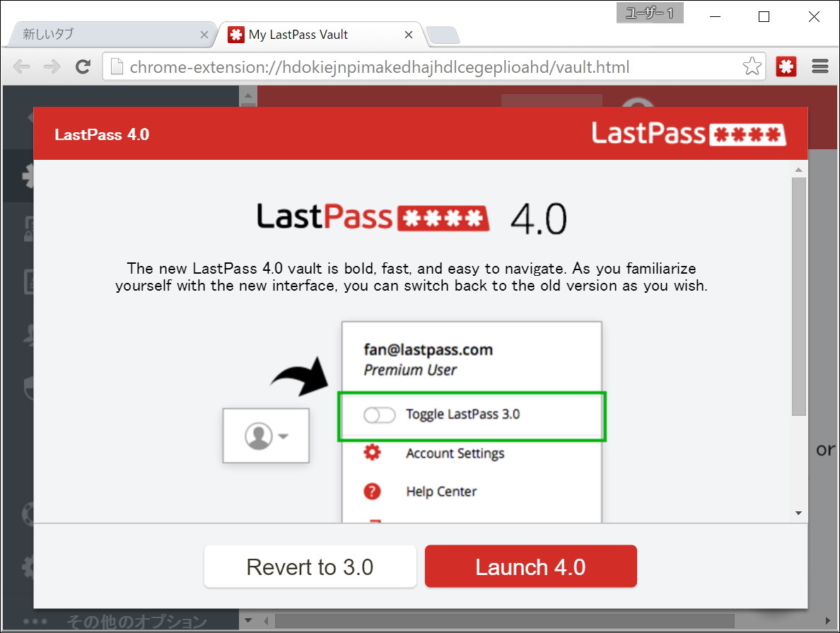Image resolution: width=840 pixels, height=633 pixels.
Task: Click the LastPass extension icon in toolbar
Action: click(x=786, y=66)
